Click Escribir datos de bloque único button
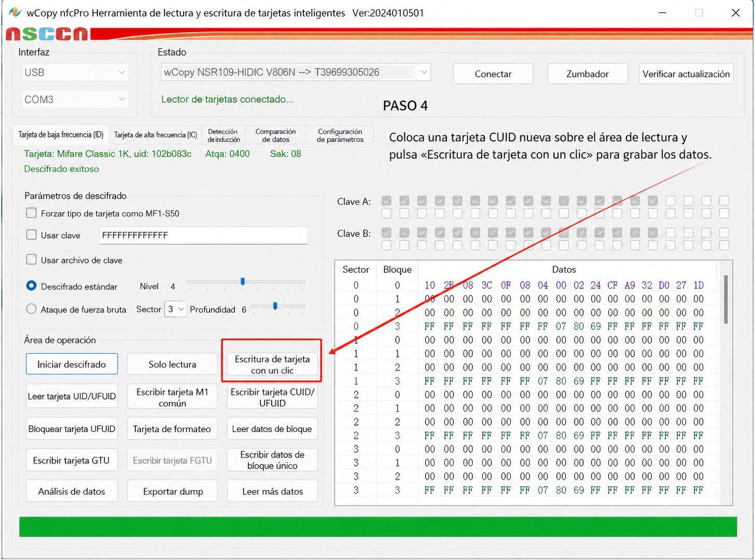The image size is (755, 560). pos(272,460)
